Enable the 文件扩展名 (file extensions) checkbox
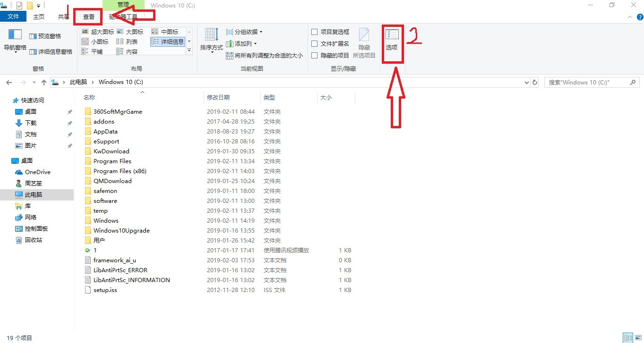The width and height of the screenshot is (644, 343). tap(315, 43)
